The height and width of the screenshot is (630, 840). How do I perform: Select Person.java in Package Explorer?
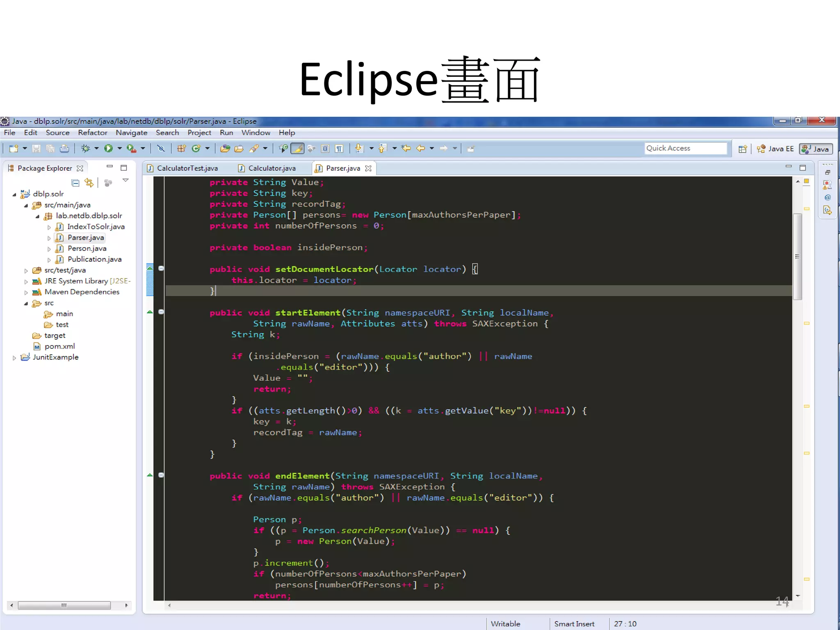[87, 248]
